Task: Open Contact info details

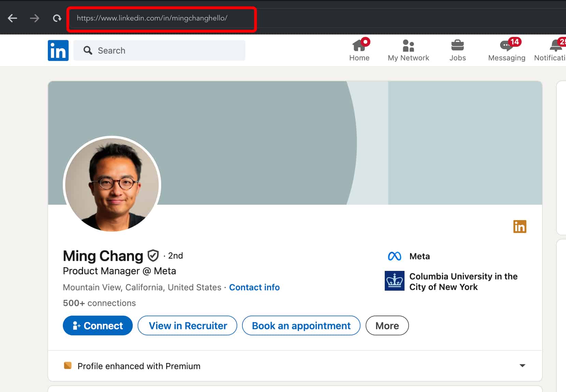Action: click(254, 287)
